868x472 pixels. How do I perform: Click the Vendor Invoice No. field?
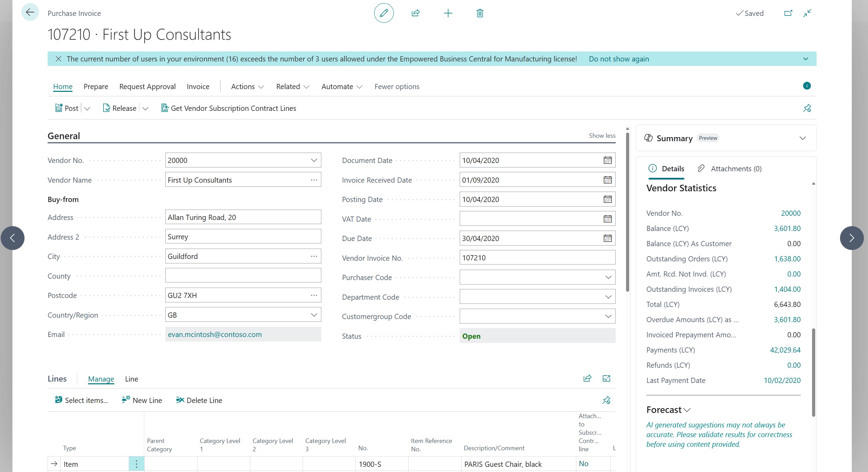click(x=537, y=258)
